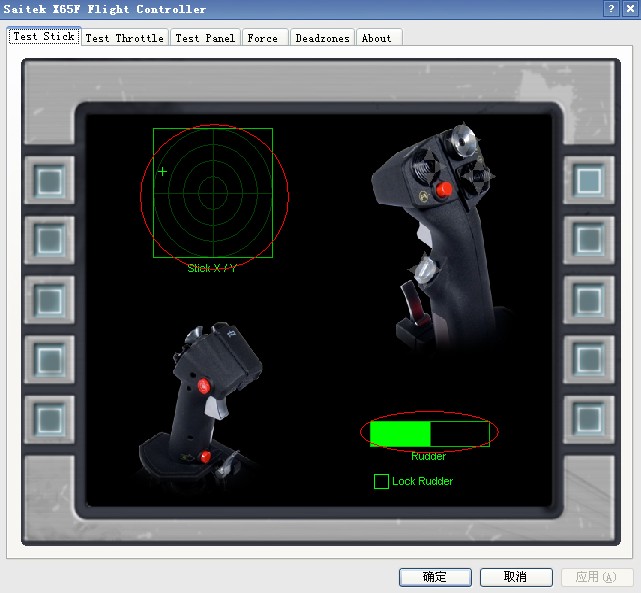Click the first right-side MFD button
The height and width of the screenshot is (593, 641).
coord(589,180)
